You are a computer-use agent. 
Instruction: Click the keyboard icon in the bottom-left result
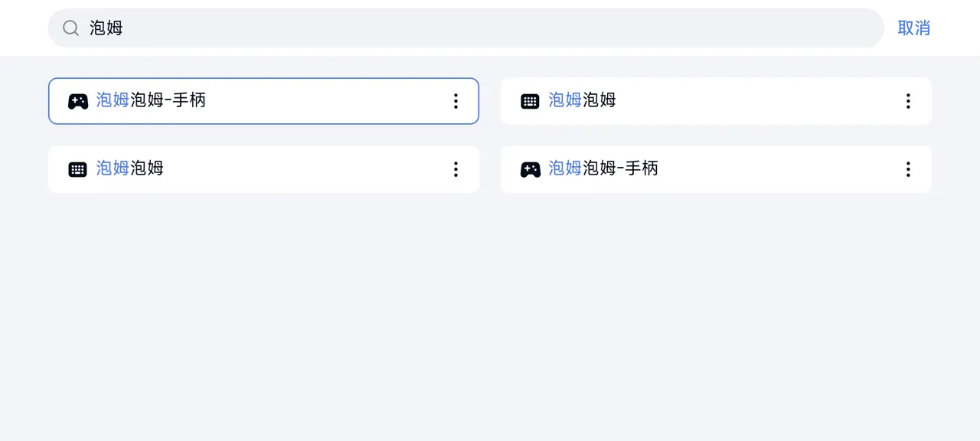(x=77, y=169)
